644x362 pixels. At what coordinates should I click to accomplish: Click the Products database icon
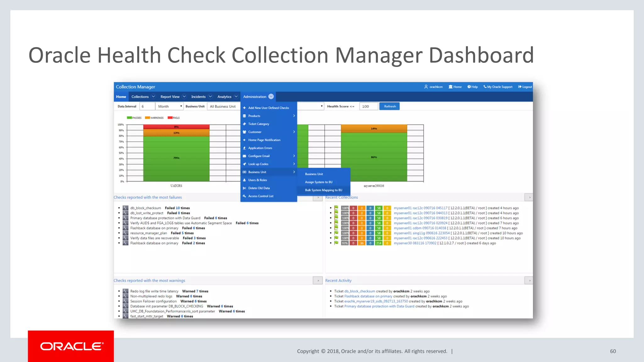244,116
